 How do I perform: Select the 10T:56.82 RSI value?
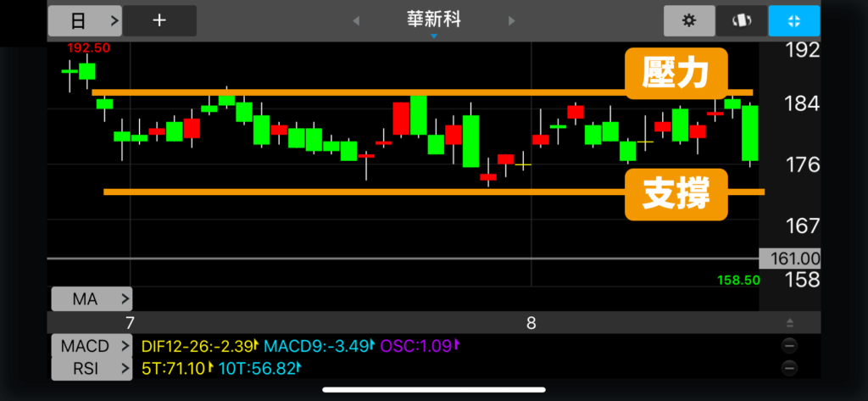[258, 368]
